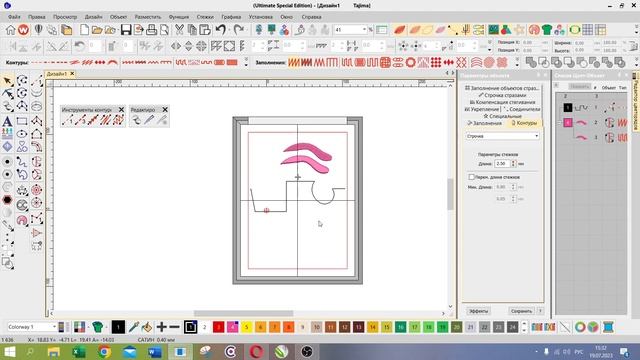The image size is (640, 360).
Task: Click the Сохранить button
Action: tap(521, 311)
